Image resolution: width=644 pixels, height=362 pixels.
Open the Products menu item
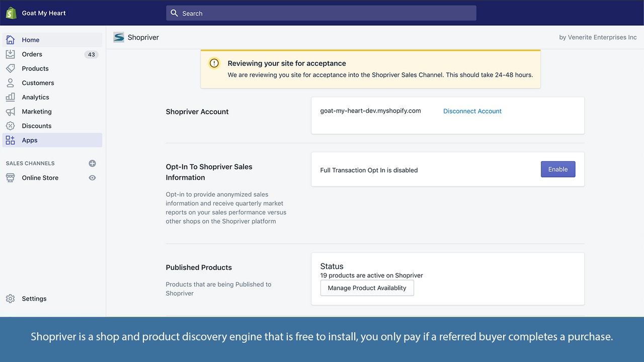(52, 68)
